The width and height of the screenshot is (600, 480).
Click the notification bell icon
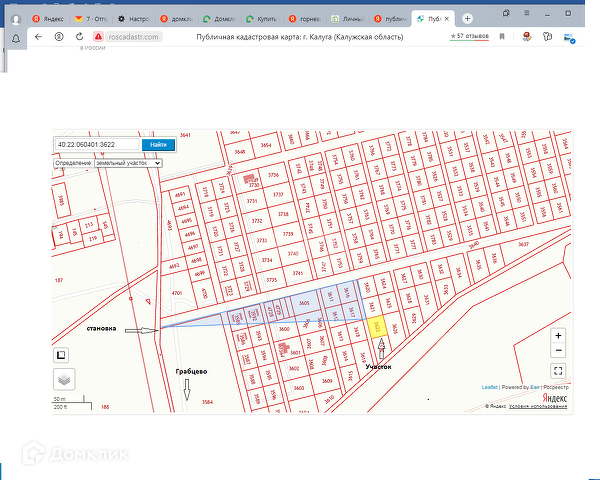(x=15, y=37)
